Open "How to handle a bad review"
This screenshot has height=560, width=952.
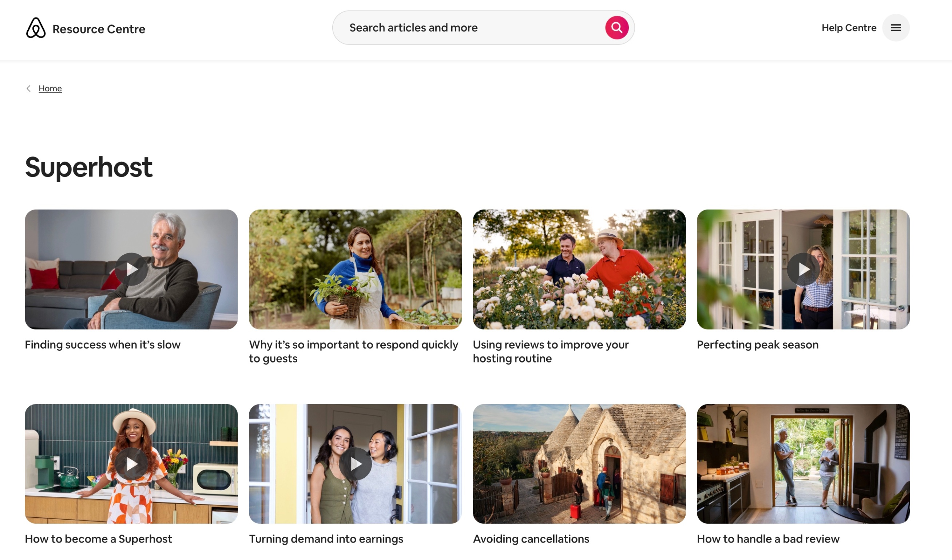[x=768, y=539]
